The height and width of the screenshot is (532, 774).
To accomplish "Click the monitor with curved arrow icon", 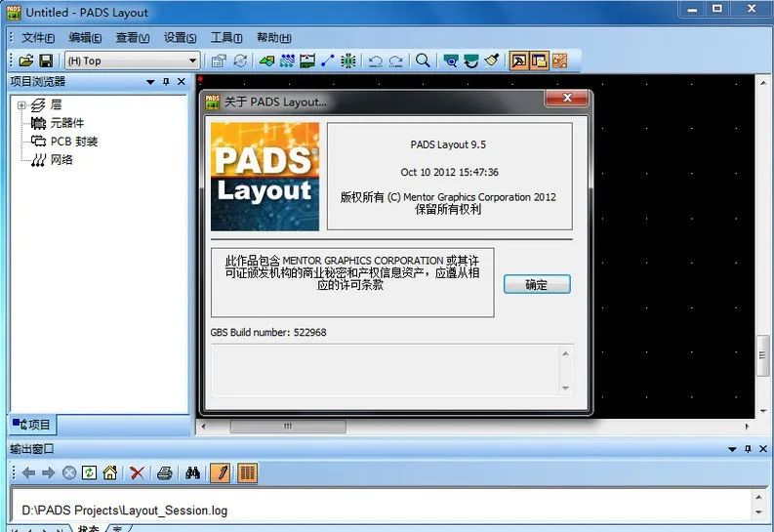I will [x=471, y=61].
